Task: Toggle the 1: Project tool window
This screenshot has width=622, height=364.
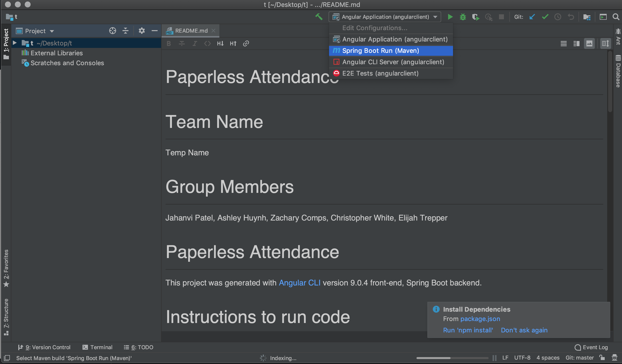Action: pos(6,44)
